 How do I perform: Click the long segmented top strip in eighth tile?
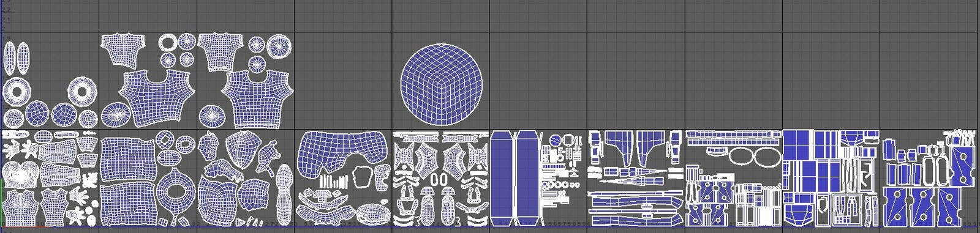(x=734, y=133)
